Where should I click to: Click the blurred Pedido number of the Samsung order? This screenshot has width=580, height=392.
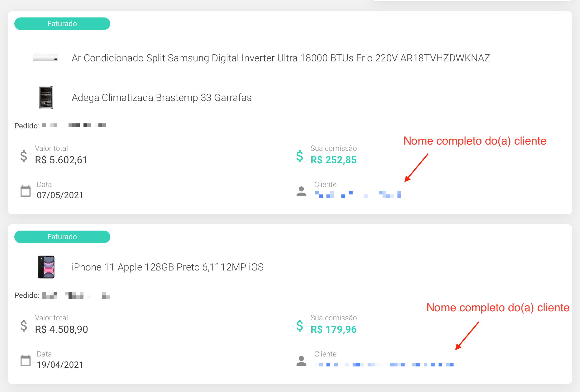[74, 125]
